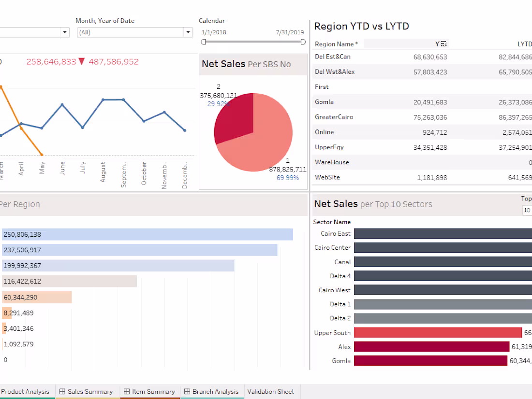Open the Calendar filter date range control
This screenshot has width=532, height=399.
[253, 42]
